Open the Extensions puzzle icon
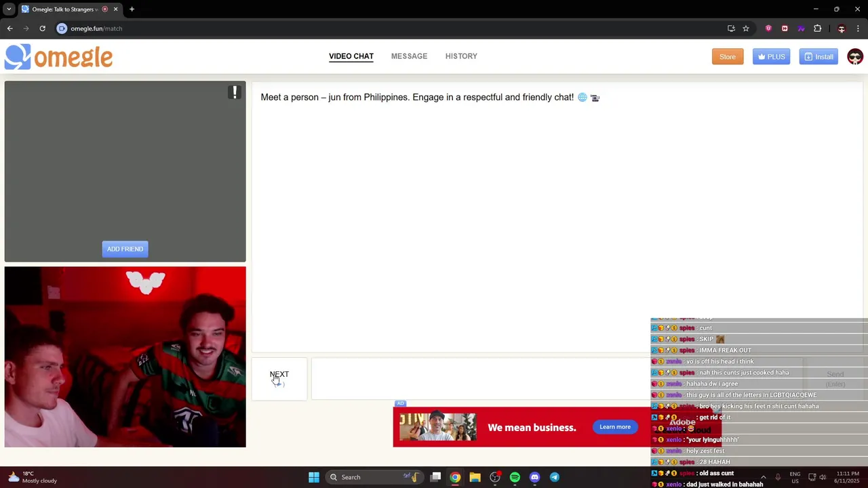 click(x=817, y=28)
